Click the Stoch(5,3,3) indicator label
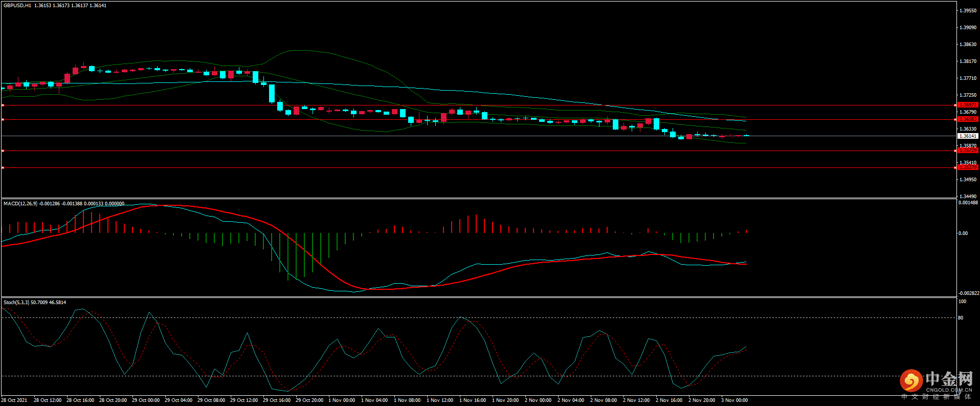 tap(16, 303)
